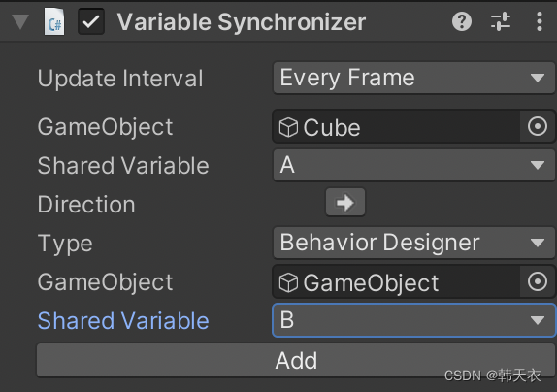Open the Type dropdown Behavior Designer
Image resolution: width=557 pixels, height=392 pixels.
point(413,243)
